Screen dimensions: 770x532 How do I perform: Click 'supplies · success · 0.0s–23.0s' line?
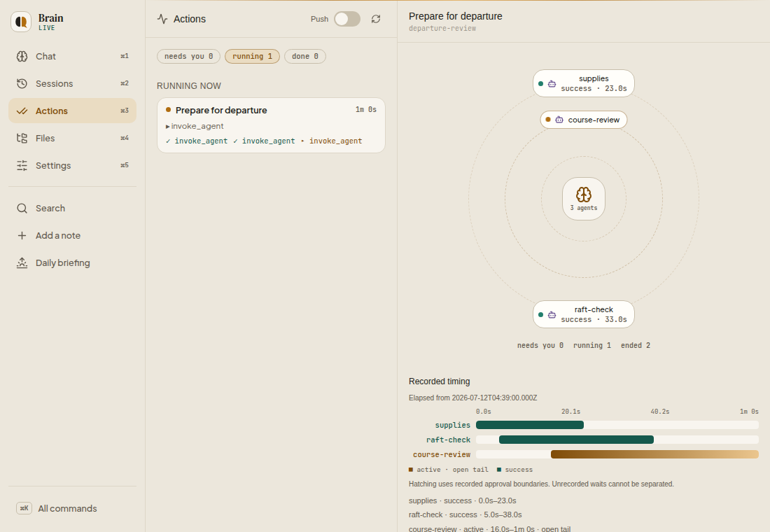(x=462, y=500)
